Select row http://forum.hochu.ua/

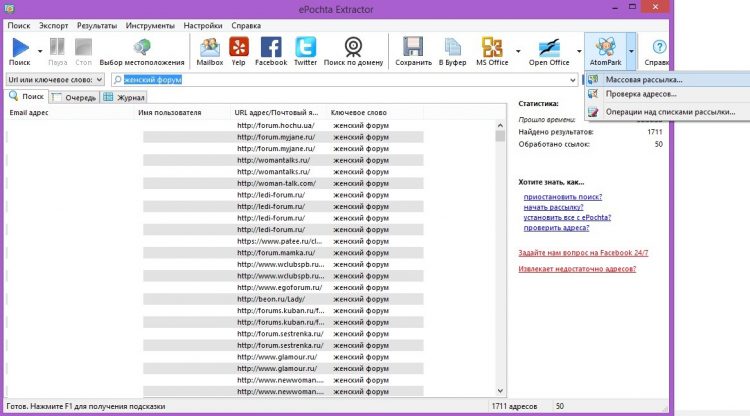215,125
